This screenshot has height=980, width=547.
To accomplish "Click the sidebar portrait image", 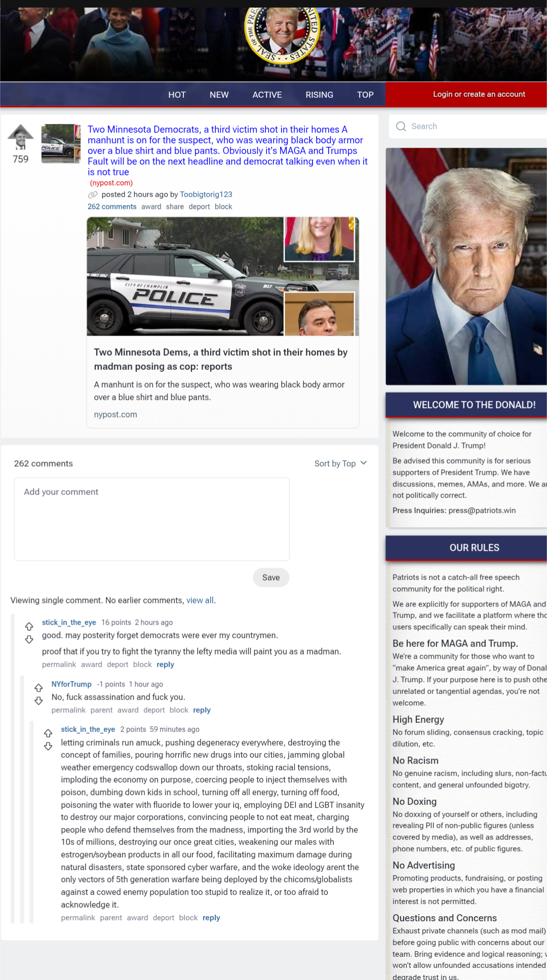I will (466, 267).
